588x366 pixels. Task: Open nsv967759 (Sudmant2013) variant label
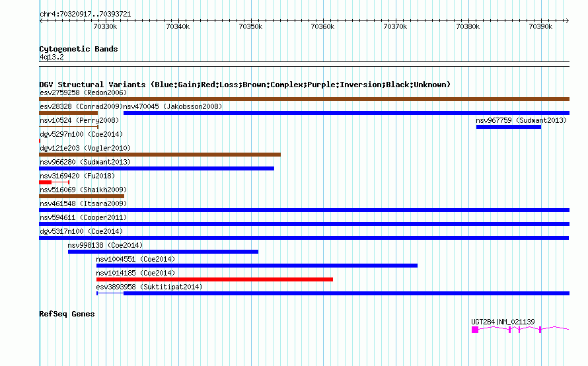pos(521,120)
